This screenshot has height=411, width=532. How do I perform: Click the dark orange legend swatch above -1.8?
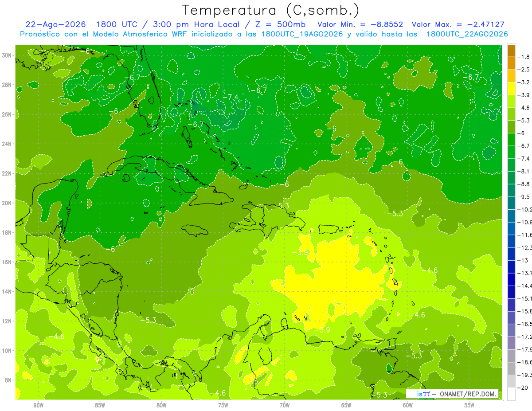coord(511,51)
